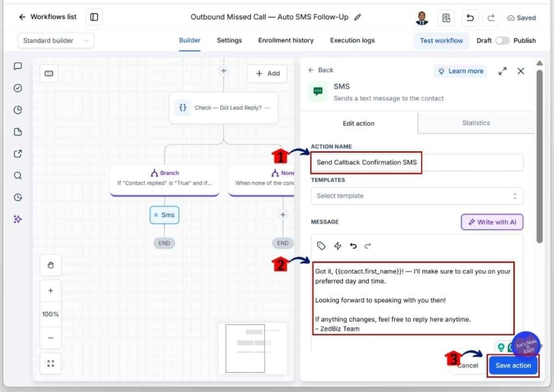Switch to the Statistics tab
554x392 pixels.
476,123
